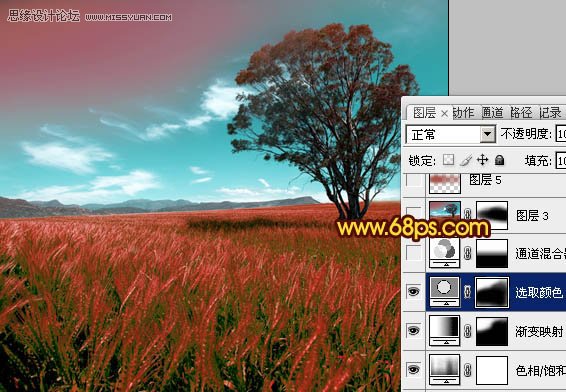Screen dimensions: 566x392
Task: Toggle lock position move icon
Action: 482,160
